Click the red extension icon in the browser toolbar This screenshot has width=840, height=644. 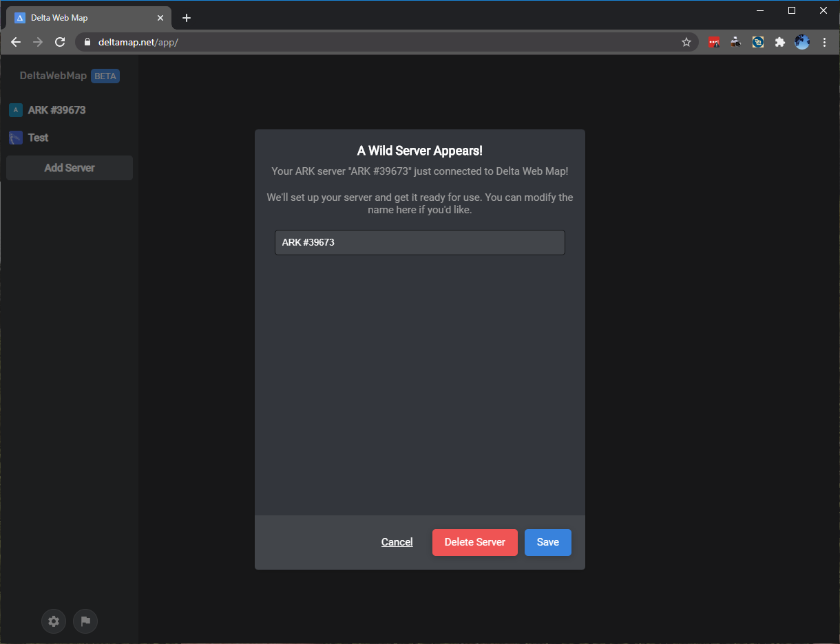[x=714, y=42]
